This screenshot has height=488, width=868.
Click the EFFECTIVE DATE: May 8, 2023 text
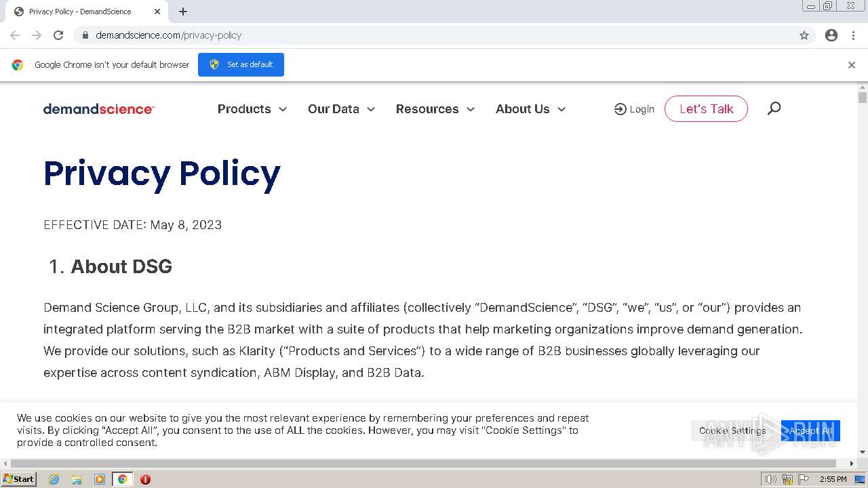click(x=133, y=225)
